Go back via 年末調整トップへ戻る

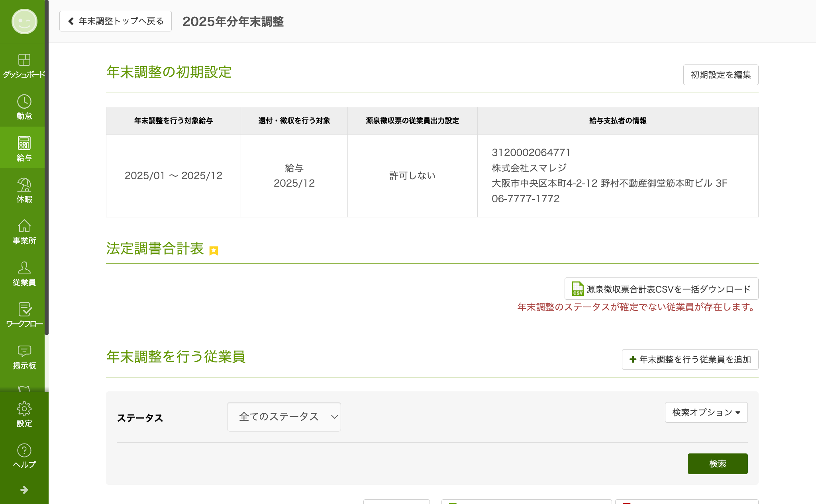click(116, 21)
